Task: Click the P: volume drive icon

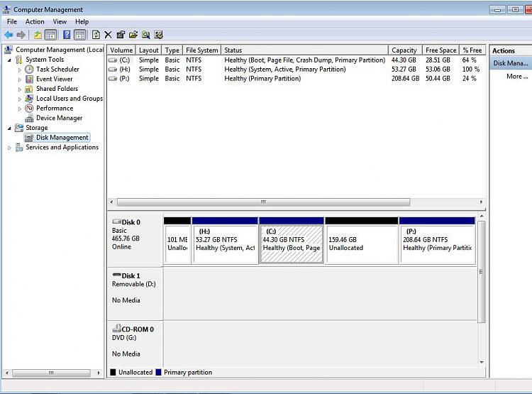Action: pyautogui.click(x=113, y=79)
